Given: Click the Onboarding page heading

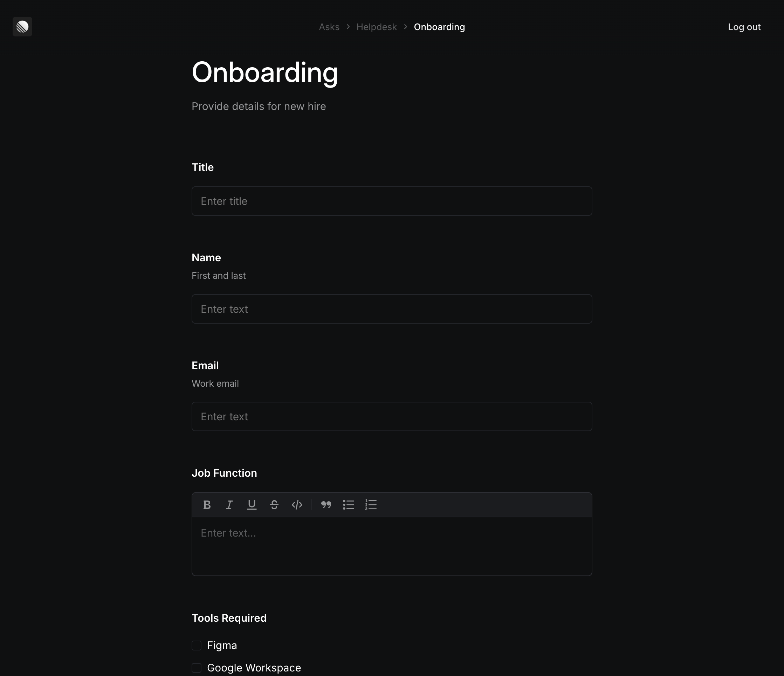Looking at the screenshot, I should click(265, 73).
